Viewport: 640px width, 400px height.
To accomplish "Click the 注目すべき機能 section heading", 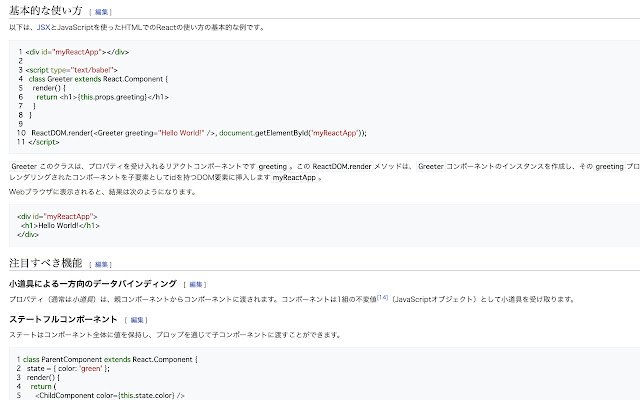I will [46, 262].
